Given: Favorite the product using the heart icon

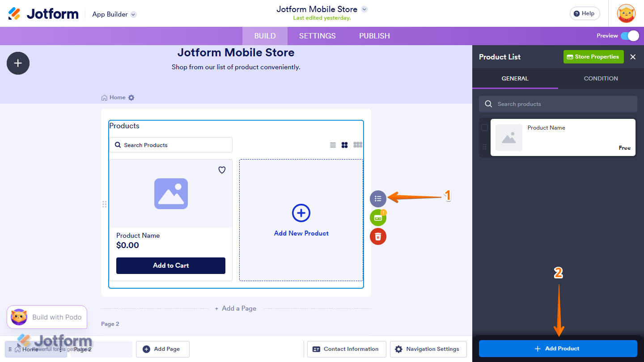Looking at the screenshot, I should [221, 170].
